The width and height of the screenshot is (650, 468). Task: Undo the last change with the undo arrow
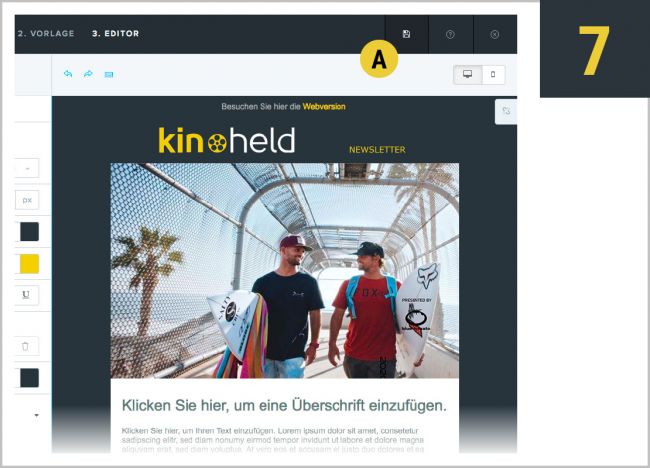point(68,74)
